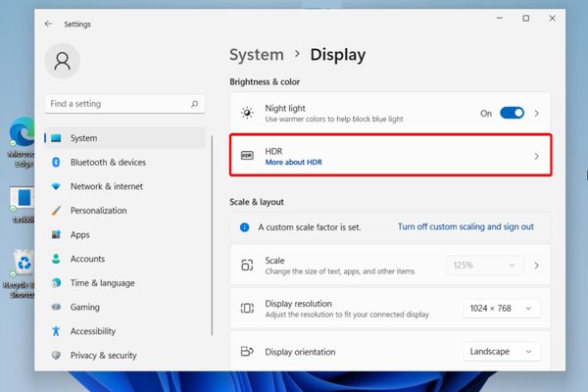Image resolution: width=588 pixels, height=392 pixels.
Task: Click the More about HDR link
Action: [x=294, y=162]
